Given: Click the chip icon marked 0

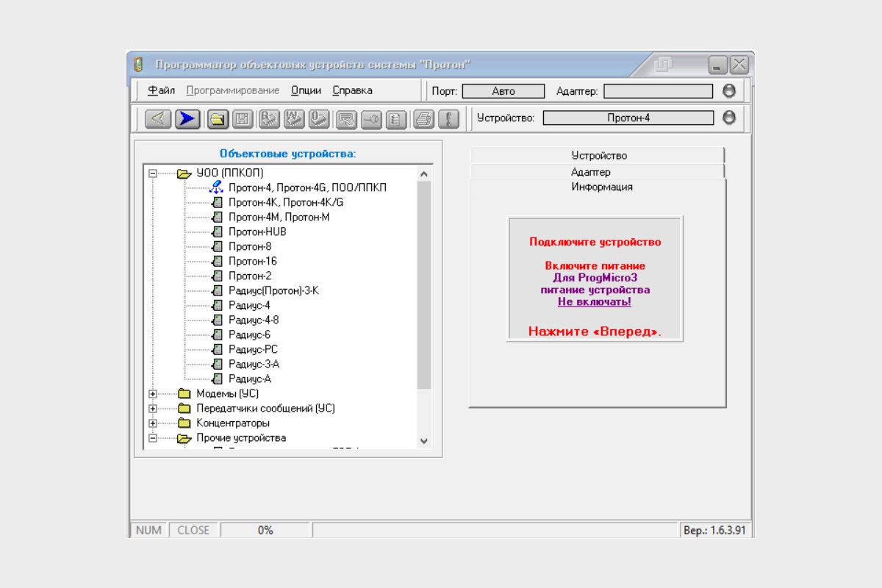Looking at the screenshot, I should coord(319,118).
